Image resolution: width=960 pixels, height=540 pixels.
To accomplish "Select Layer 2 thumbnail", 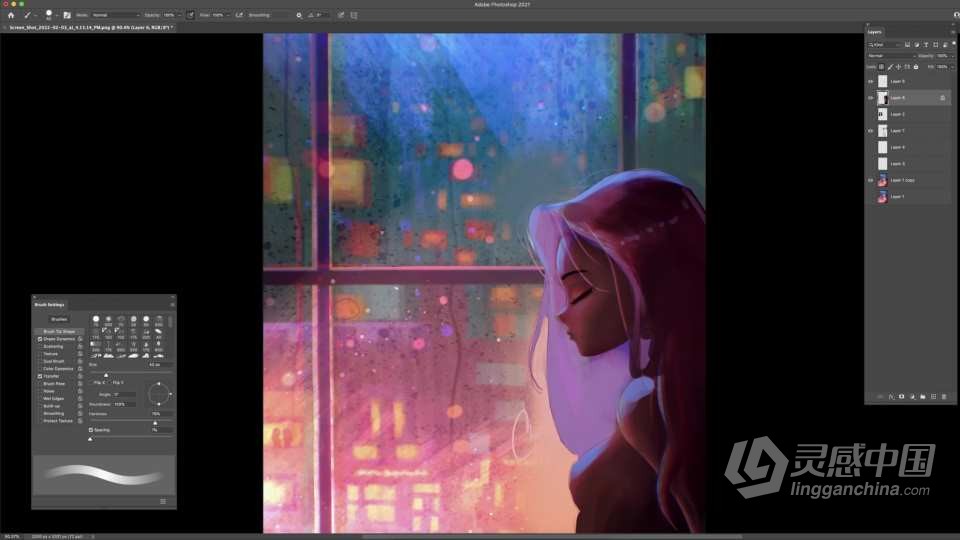I will pyautogui.click(x=882, y=114).
